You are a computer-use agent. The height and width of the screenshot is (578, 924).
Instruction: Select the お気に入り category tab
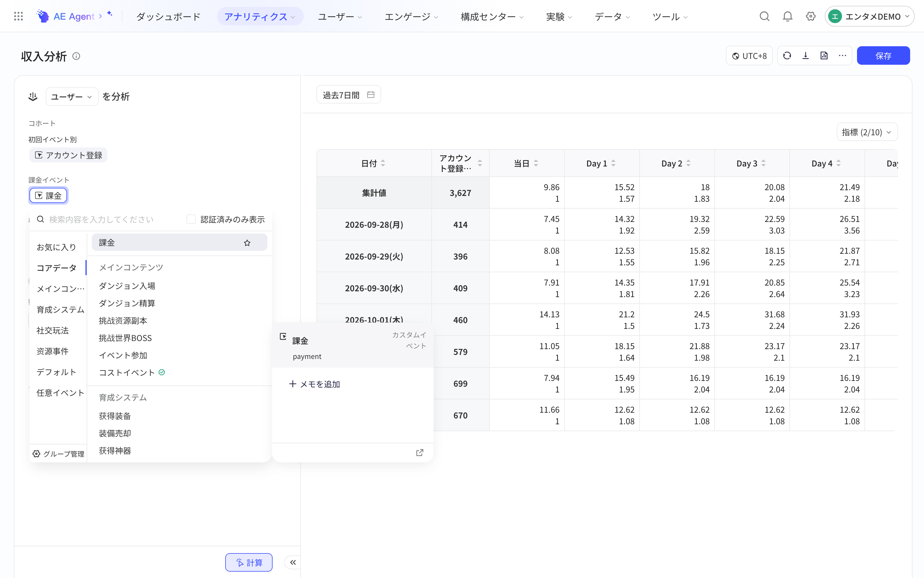(x=57, y=247)
